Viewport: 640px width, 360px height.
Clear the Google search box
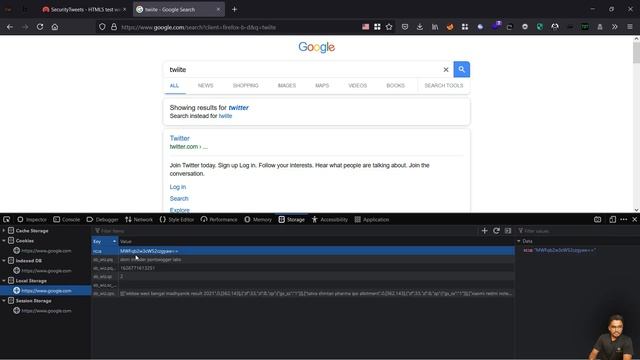click(446, 70)
